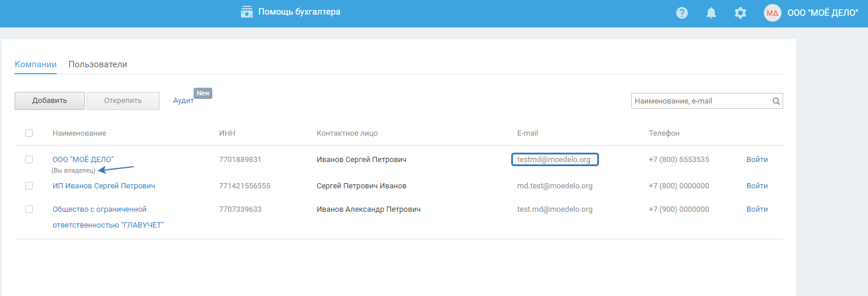Open notifications bell icon
This screenshot has height=296, width=868.
pos(711,13)
